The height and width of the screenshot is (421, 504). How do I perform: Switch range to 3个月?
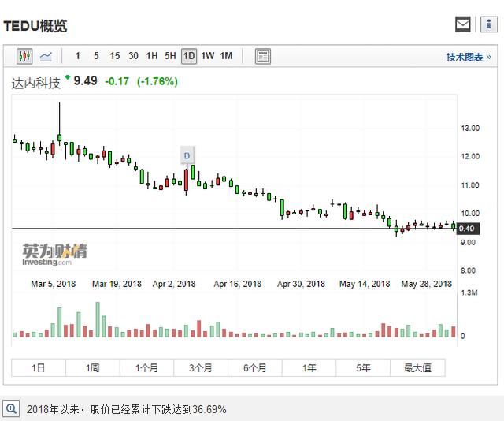201,367
